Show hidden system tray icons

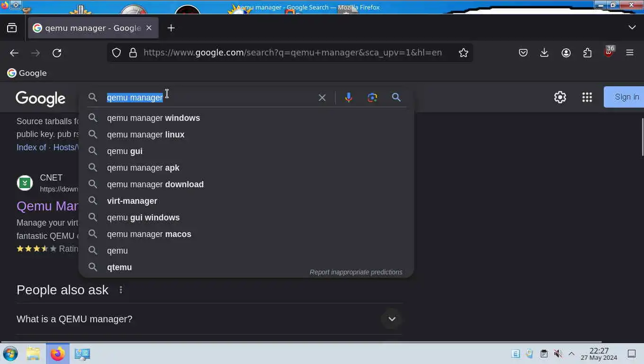[572, 354]
